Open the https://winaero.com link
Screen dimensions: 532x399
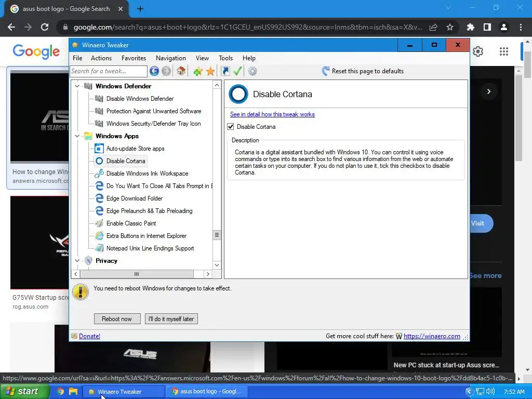(432, 336)
